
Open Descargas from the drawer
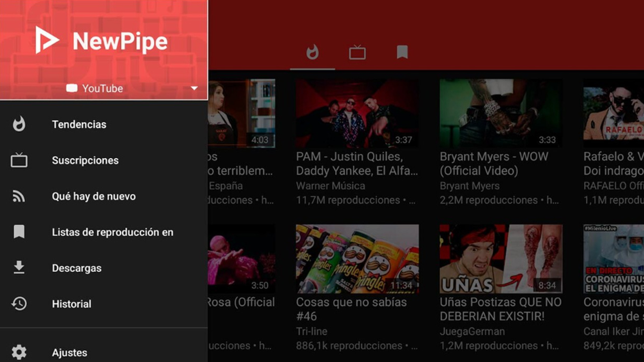(76, 268)
